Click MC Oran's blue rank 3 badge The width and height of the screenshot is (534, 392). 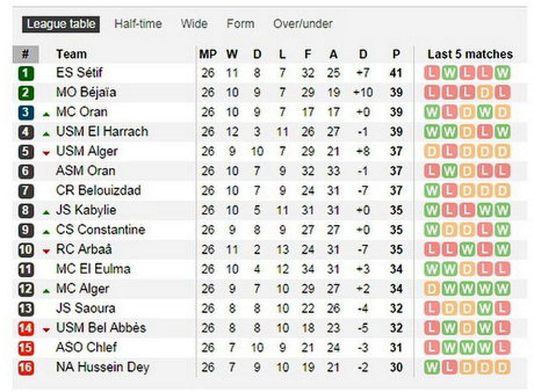[x=26, y=112]
